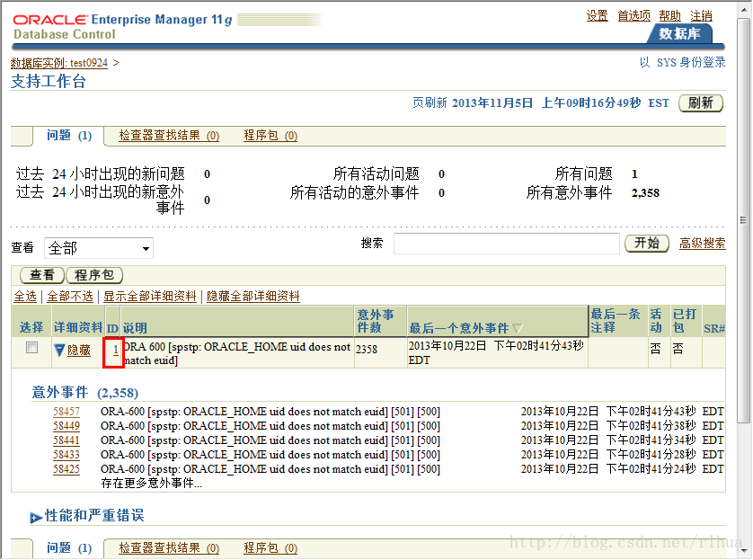Click the scrollbar up arrow
This screenshot has width=753, height=560.
pyautogui.click(x=744, y=9)
